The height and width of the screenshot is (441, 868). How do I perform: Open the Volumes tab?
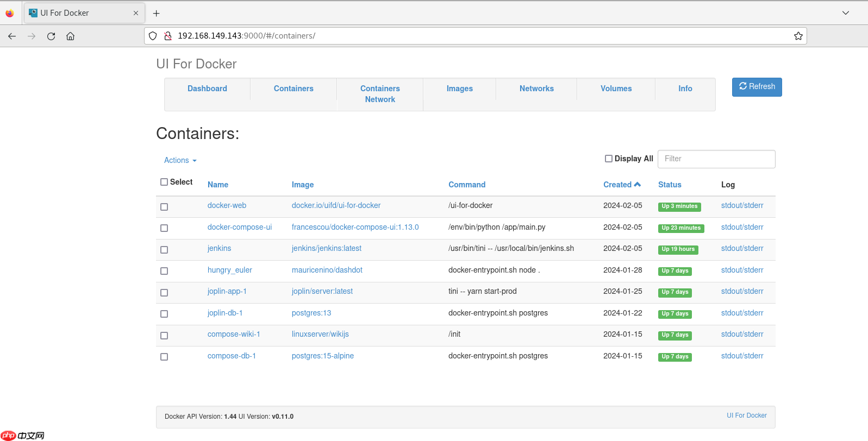coord(616,89)
